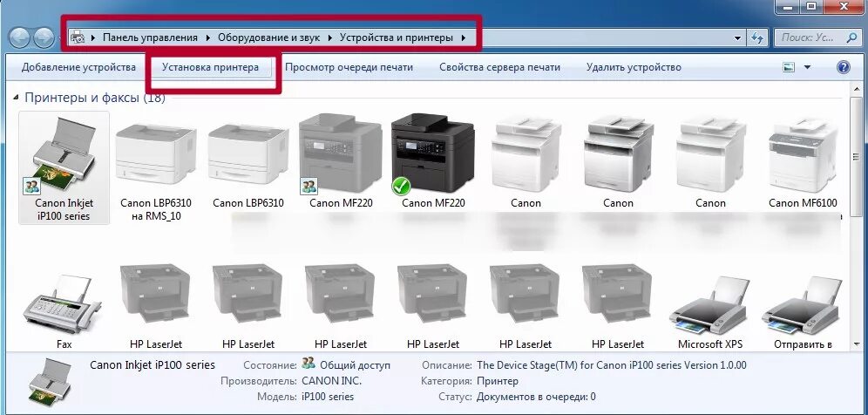This screenshot has height=415, width=868.
Task: Expand chevron before Панель управления
Action: tap(93, 38)
